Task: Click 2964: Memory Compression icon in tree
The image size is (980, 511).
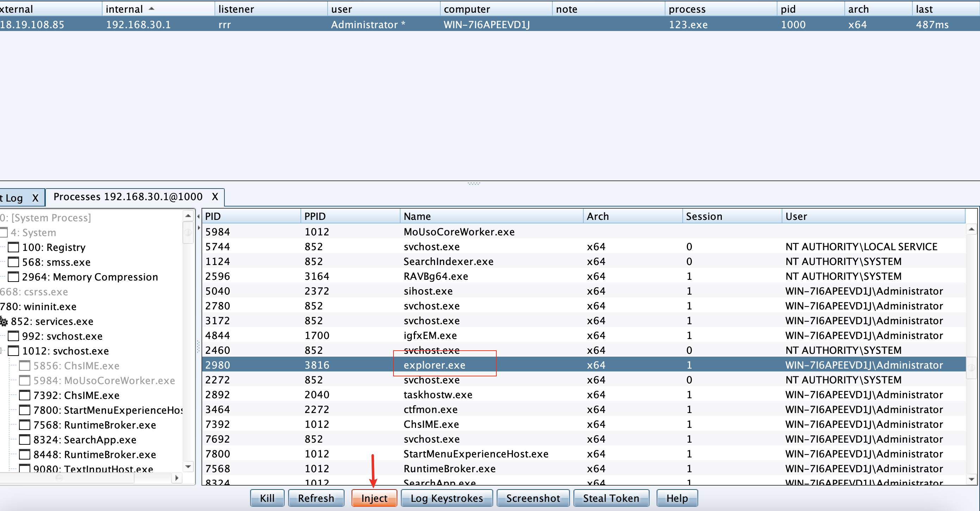Action: (13, 277)
